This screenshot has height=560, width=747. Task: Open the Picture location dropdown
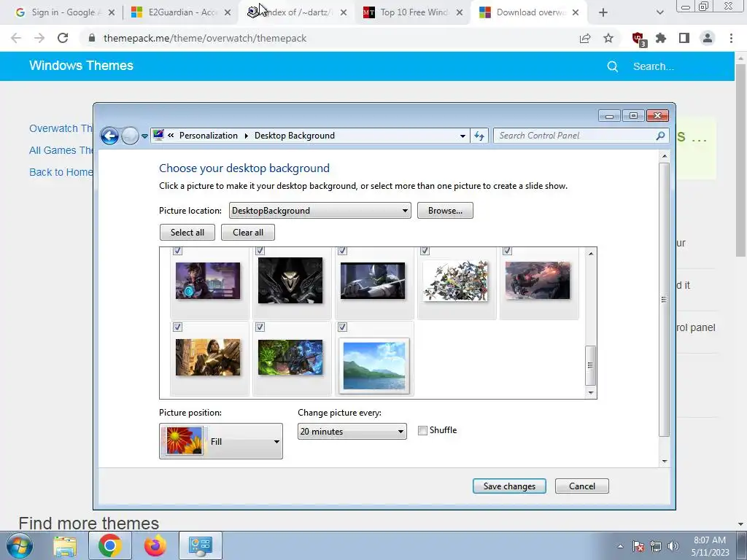tap(320, 211)
